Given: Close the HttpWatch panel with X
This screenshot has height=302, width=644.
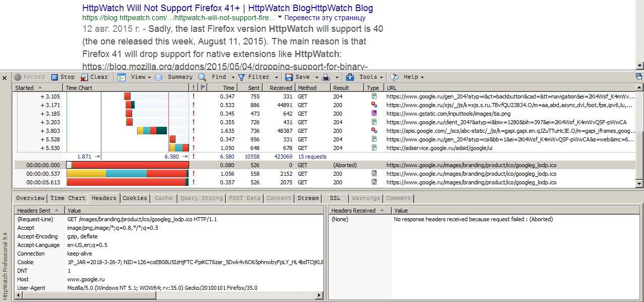Looking at the screenshot, I should tap(5, 78).
